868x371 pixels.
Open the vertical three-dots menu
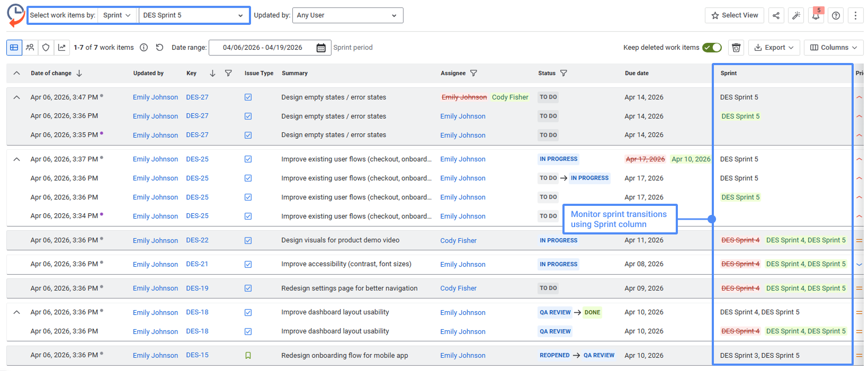(855, 15)
